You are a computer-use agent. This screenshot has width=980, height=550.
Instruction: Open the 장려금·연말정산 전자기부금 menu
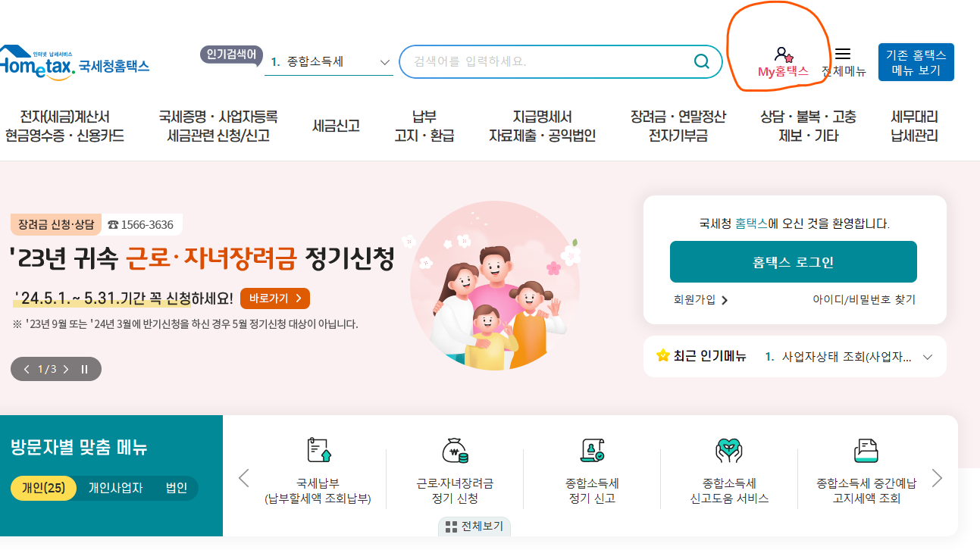coord(677,126)
